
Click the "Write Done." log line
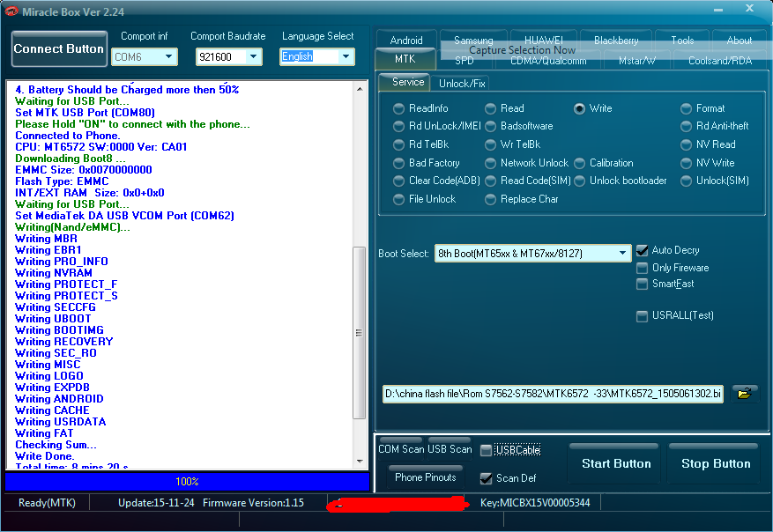tap(45, 456)
